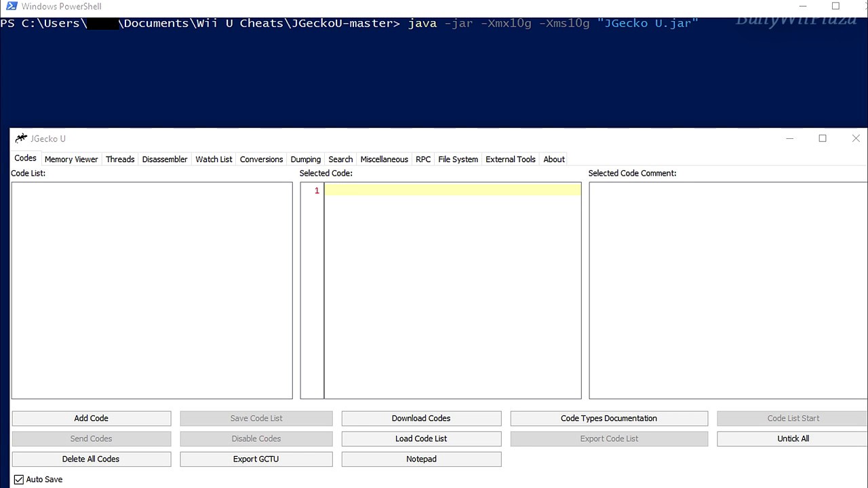This screenshot has width=868, height=488.
Task: Minimize the JGecko U window
Action: pyautogui.click(x=790, y=138)
